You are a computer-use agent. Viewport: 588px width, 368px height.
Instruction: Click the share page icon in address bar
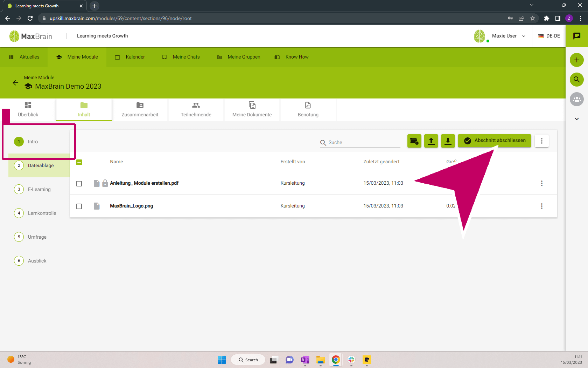pos(521,18)
